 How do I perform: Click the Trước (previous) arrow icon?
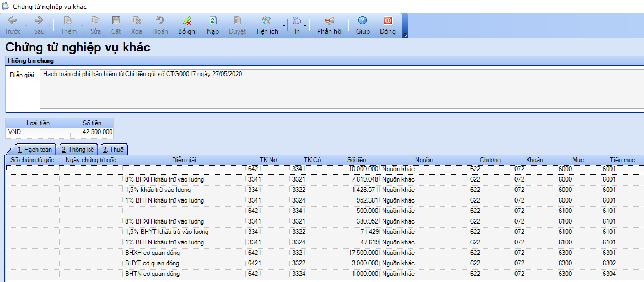point(12,20)
